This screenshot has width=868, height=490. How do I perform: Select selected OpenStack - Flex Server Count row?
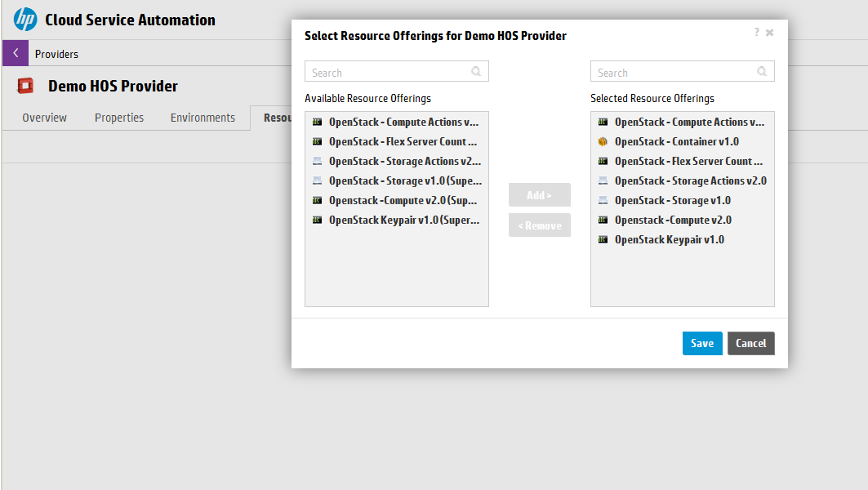pos(682,161)
